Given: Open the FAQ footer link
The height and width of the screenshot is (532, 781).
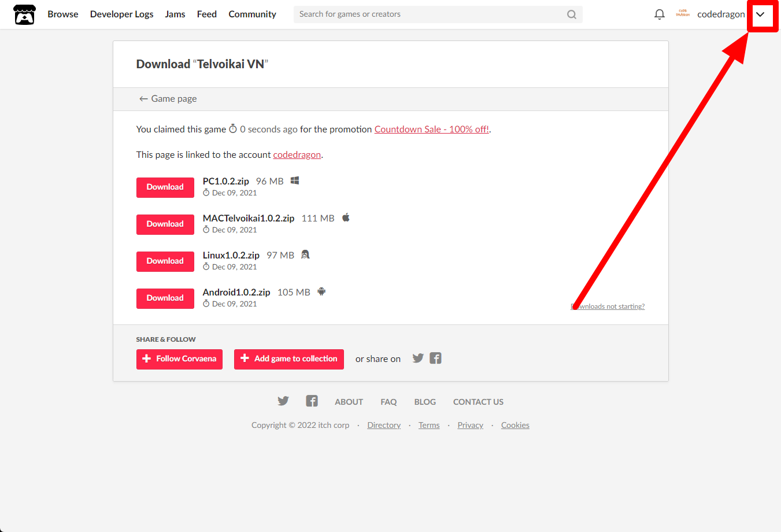Looking at the screenshot, I should click(388, 402).
